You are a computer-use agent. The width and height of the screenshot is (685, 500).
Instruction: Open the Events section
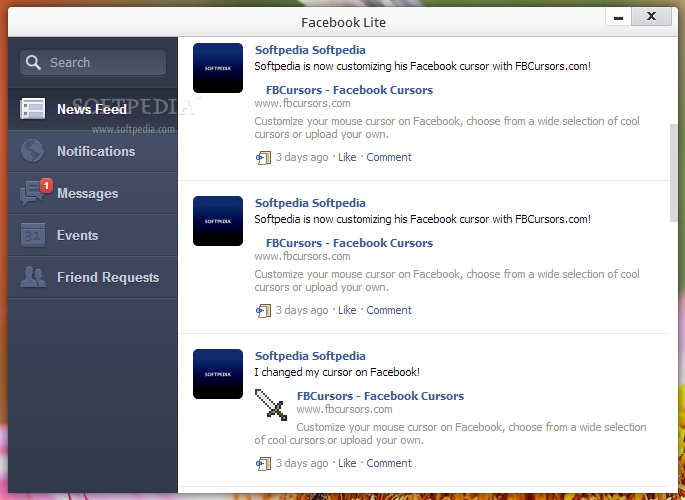(x=93, y=235)
